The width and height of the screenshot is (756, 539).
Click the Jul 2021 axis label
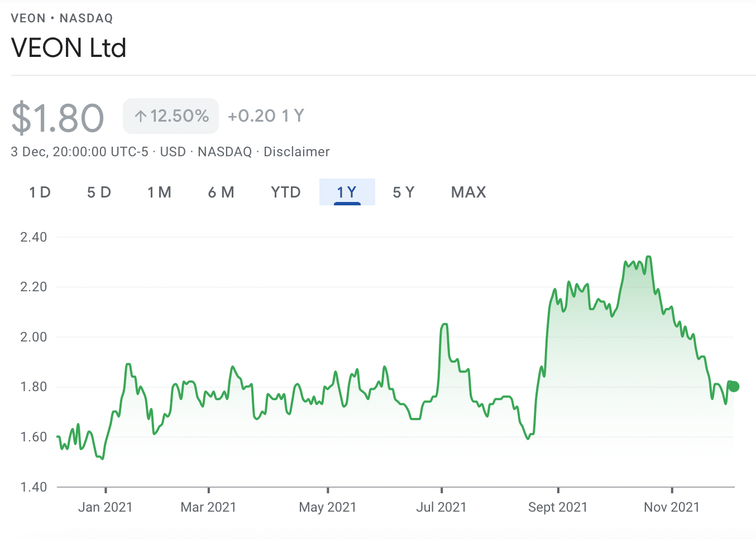[x=441, y=507]
